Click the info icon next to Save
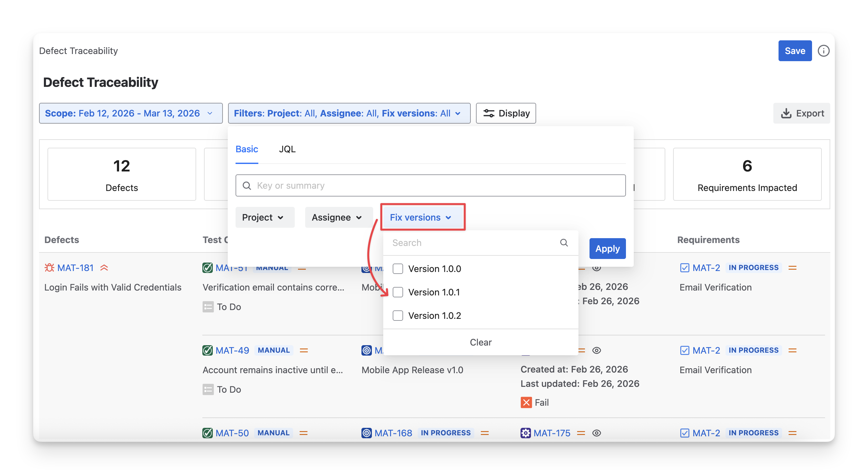Image resolution: width=868 pixels, height=475 pixels. (823, 51)
